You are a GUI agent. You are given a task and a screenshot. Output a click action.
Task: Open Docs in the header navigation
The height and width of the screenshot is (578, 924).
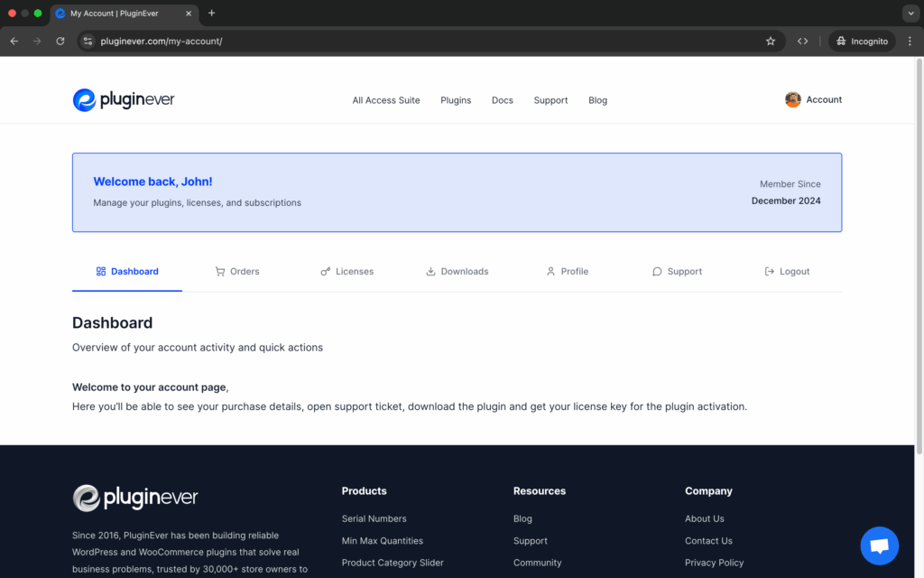(x=502, y=100)
